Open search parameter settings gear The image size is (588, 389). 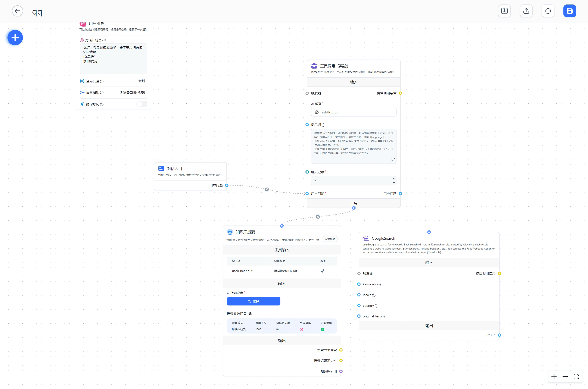pyautogui.click(x=250, y=314)
